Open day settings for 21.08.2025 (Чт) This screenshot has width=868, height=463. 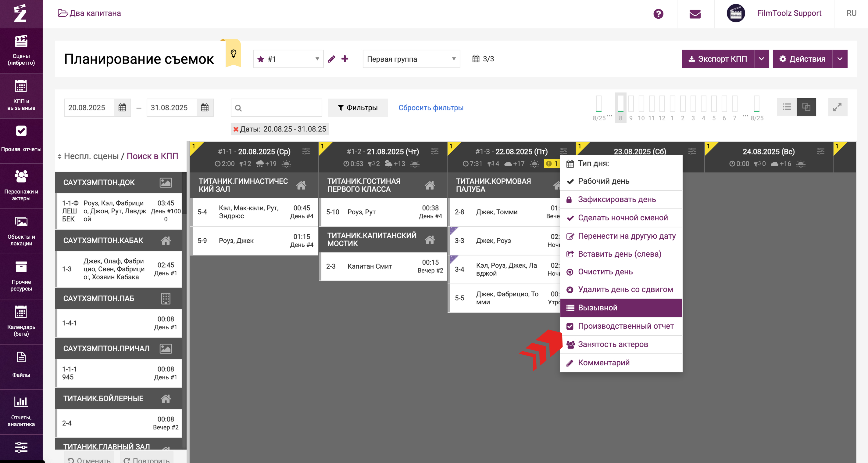(435, 151)
